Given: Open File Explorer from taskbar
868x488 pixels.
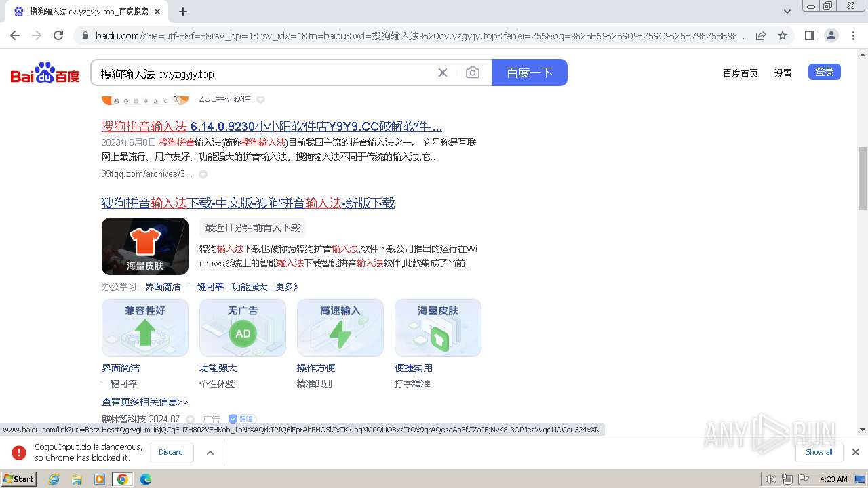Looking at the screenshot, I should pyautogui.click(x=77, y=479).
